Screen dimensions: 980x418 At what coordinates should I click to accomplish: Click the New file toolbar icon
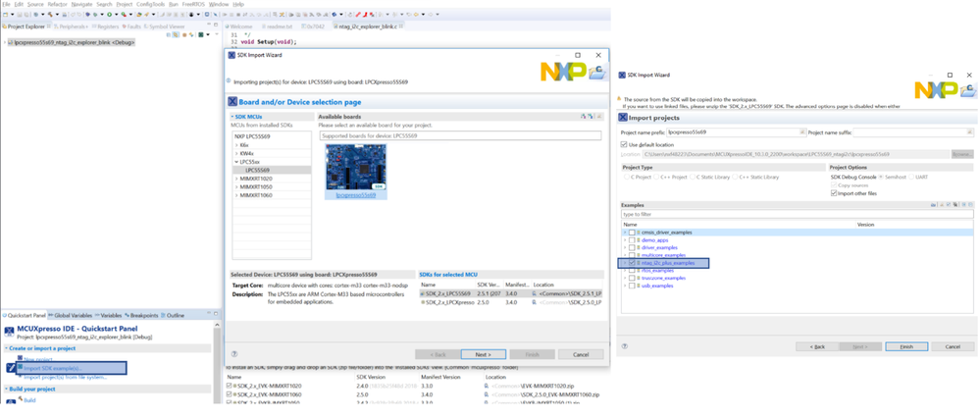pyautogui.click(x=4, y=14)
